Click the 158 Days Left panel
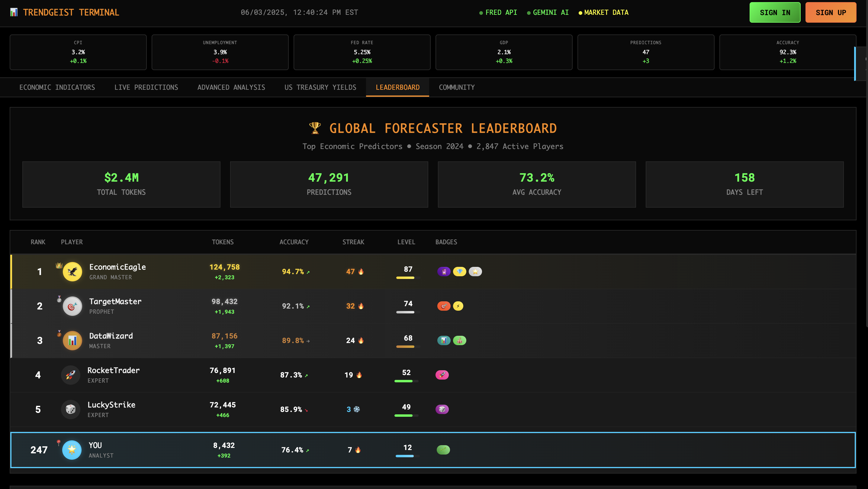 [744, 184]
